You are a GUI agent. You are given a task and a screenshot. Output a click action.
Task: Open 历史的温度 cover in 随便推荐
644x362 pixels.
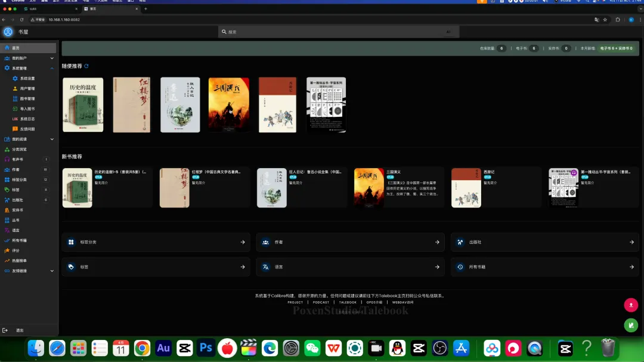pyautogui.click(x=83, y=105)
